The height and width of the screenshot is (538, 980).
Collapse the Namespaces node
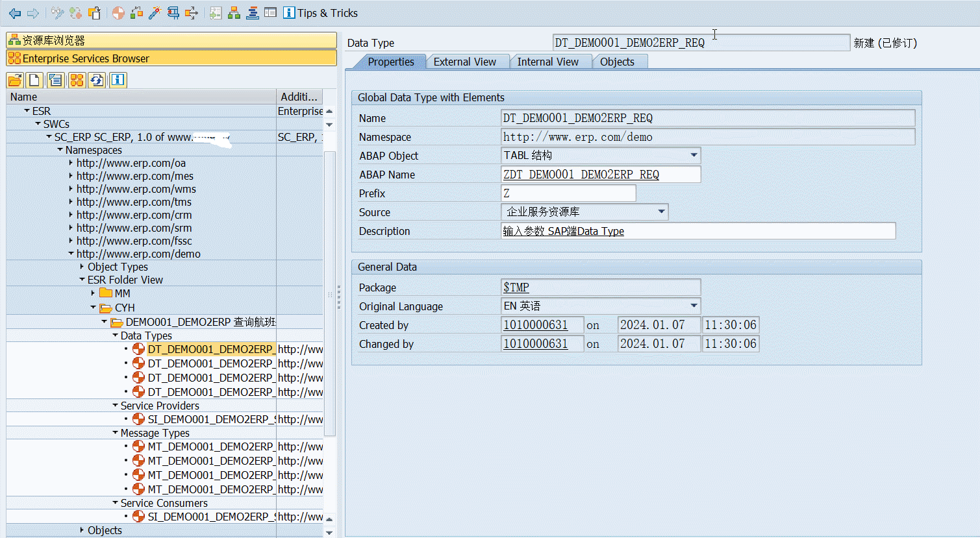click(x=60, y=150)
